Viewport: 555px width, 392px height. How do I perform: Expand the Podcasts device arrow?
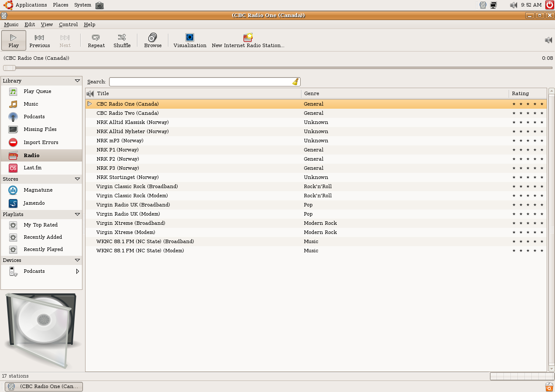pyautogui.click(x=77, y=271)
